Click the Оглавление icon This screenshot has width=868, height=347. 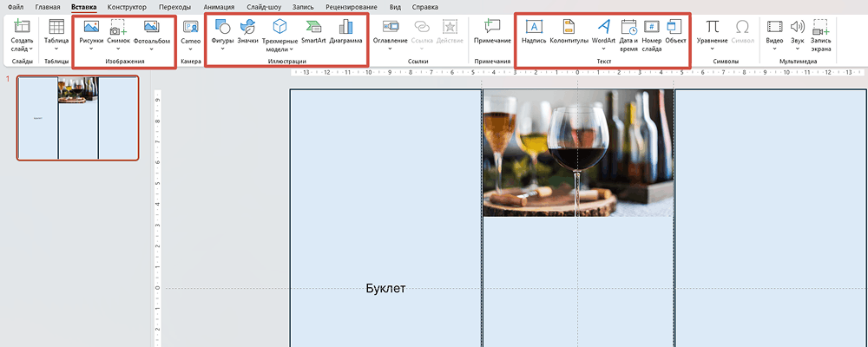pos(391,26)
